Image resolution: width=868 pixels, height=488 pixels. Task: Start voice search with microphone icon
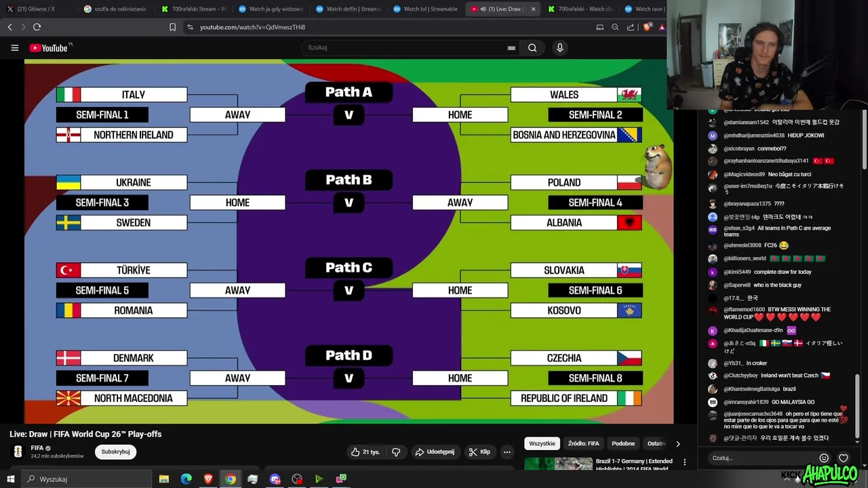[x=559, y=47]
